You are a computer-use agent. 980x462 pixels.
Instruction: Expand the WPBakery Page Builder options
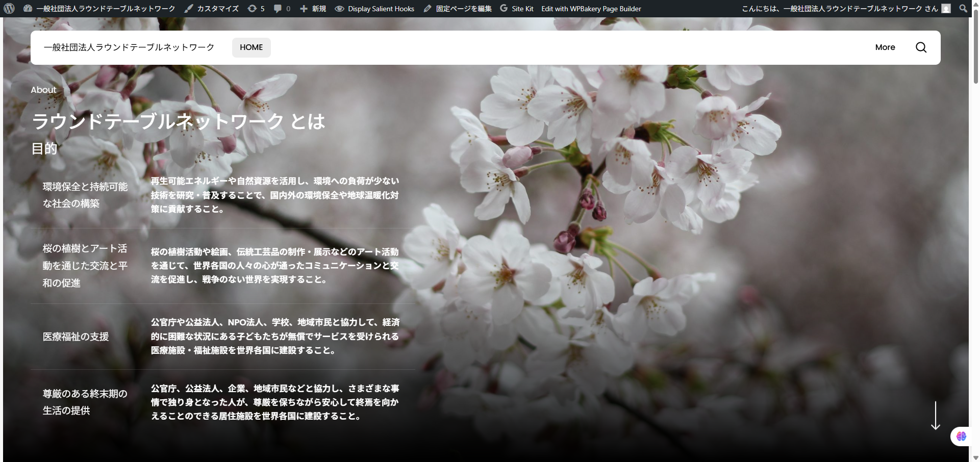(x=591, y=8)
